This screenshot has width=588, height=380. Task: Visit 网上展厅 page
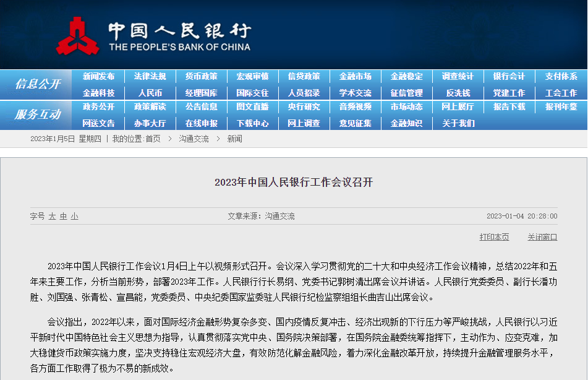point(458,106)
